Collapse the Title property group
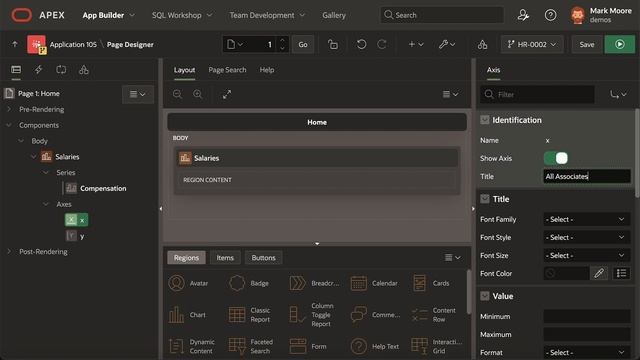The height and width of the screenshot is (360, 640). pyautogui.click(x=484, y=199)
